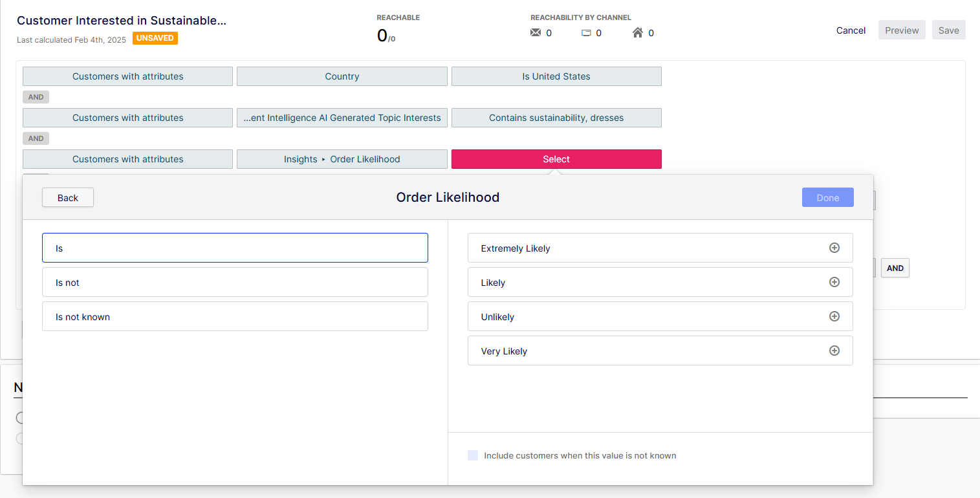Edit 'Contains sustainability, dresses' condition
Viewport: 980px width, 498px height.
[x=556, y=118]
